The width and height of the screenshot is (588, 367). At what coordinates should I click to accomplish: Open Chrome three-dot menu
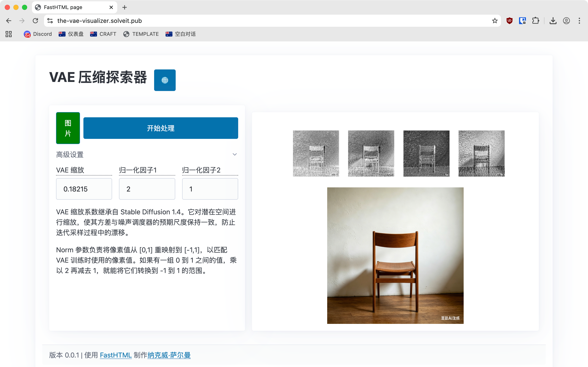tap(579, 21)
